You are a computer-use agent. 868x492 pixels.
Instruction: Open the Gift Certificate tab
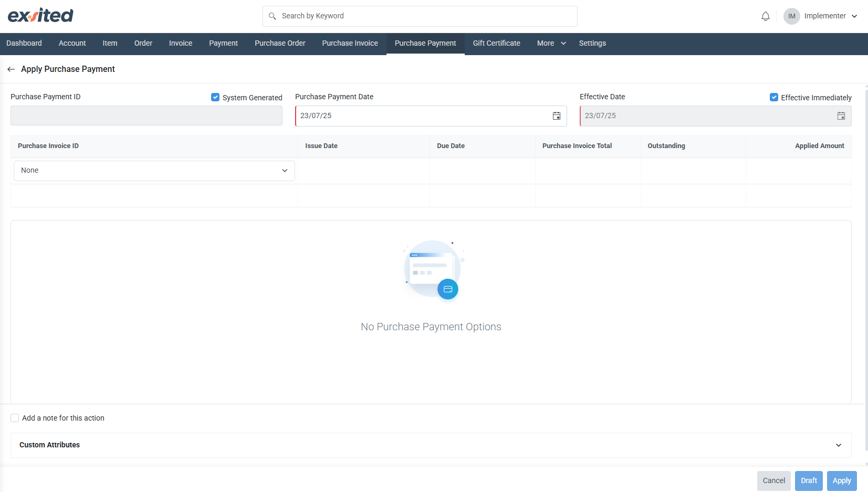pos(497,44)
